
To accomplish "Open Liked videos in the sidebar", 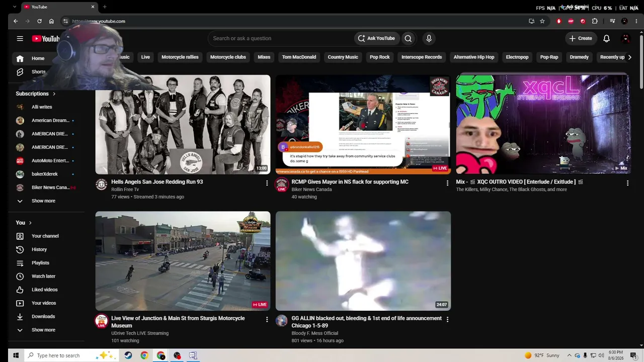I will pos(46,290).
